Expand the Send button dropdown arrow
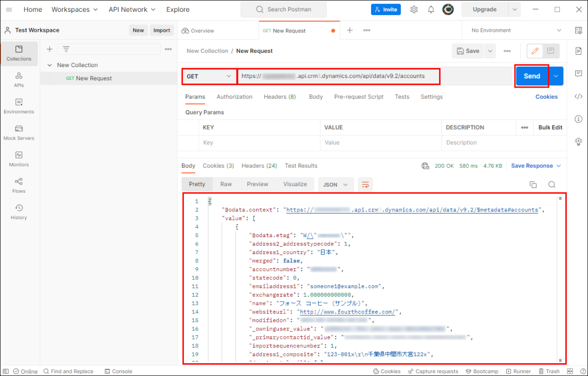Viewport: 588px width, 376px height. point(556,76)
